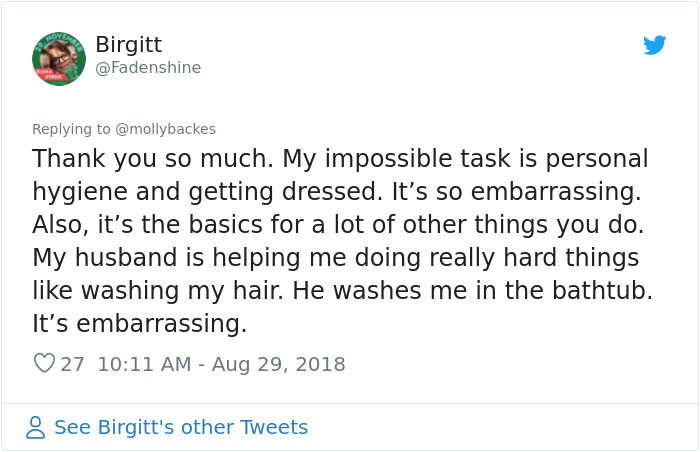
Task: Click the Aug 29, 2018 date
Action: point(278,364)
